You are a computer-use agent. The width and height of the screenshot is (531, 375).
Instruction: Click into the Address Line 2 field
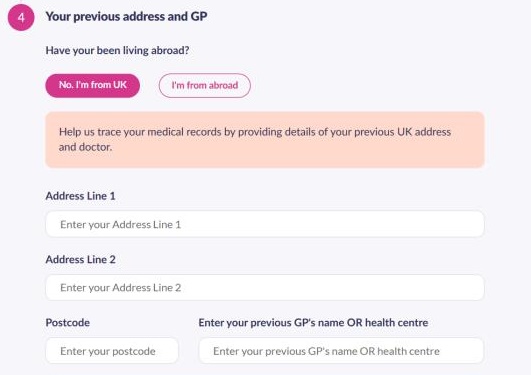point(265,288)
